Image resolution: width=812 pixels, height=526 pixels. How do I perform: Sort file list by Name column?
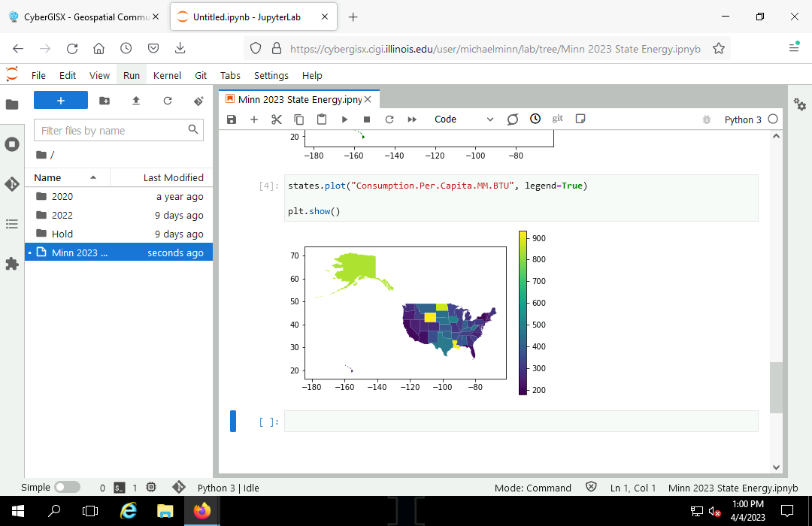click(48, 177)
